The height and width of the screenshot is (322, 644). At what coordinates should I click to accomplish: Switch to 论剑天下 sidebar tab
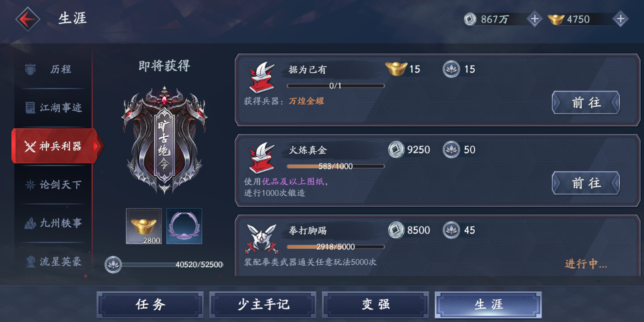pyautogui.click(x=53, y=185)
